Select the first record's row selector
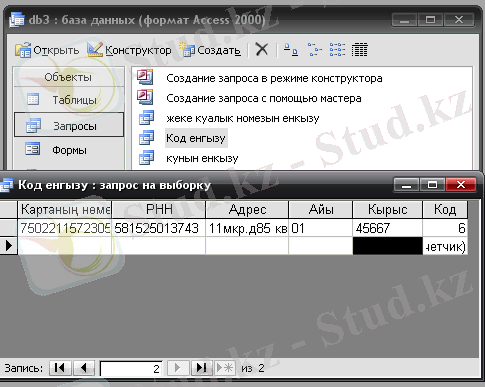Viewport: 485px width, 387px height. [x=8, y=228]
